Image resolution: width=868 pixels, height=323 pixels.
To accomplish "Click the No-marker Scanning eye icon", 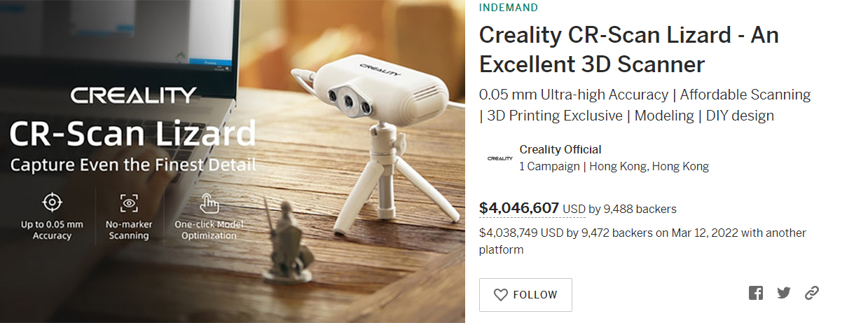I will [128, 203].
